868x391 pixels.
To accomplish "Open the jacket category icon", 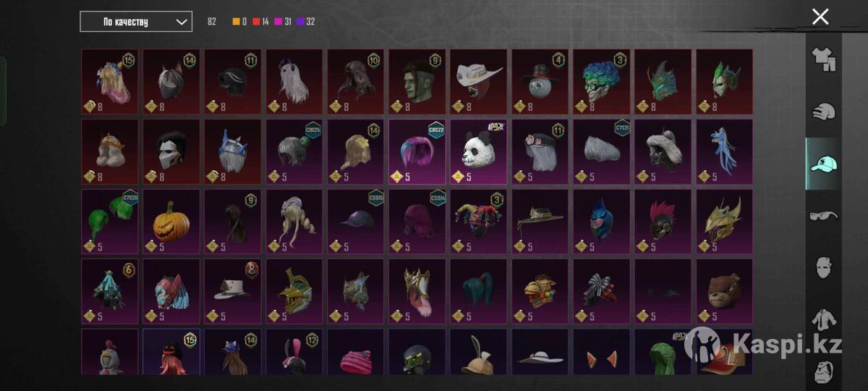I will pyautogui.click(x=823, y=319).
